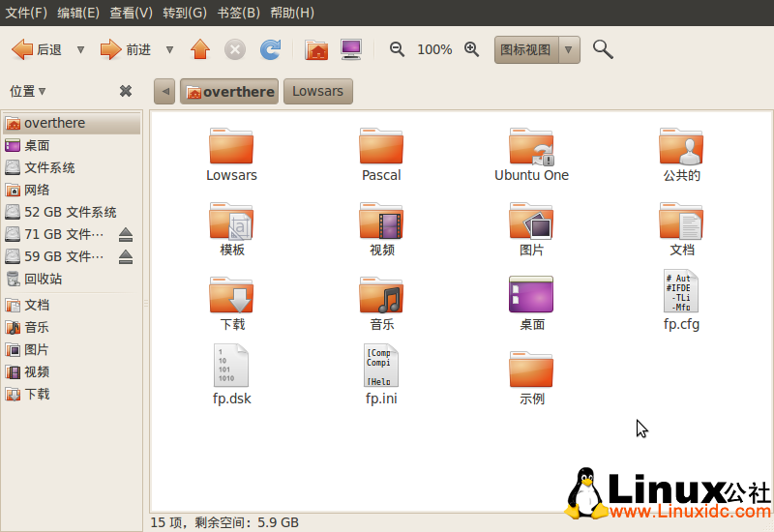Image resolution: width=774 pixels, height=532 pixels.
Task: Select 桌面 in the sidebar
Action: click(x=72, y=146)
